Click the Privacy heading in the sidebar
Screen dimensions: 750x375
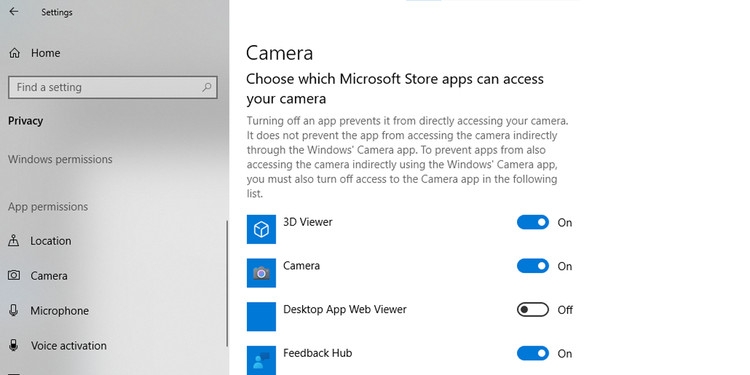(25, 121)
